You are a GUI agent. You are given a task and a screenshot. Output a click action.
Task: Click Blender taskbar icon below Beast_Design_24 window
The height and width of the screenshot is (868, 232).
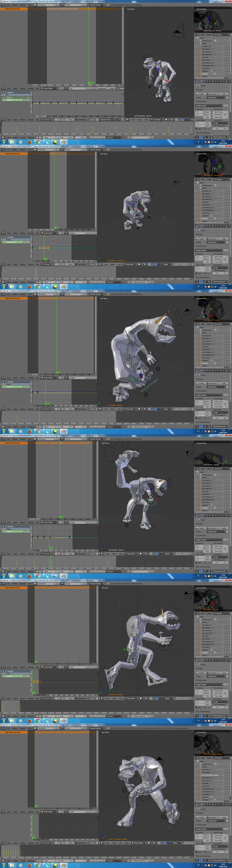point(64,576)
